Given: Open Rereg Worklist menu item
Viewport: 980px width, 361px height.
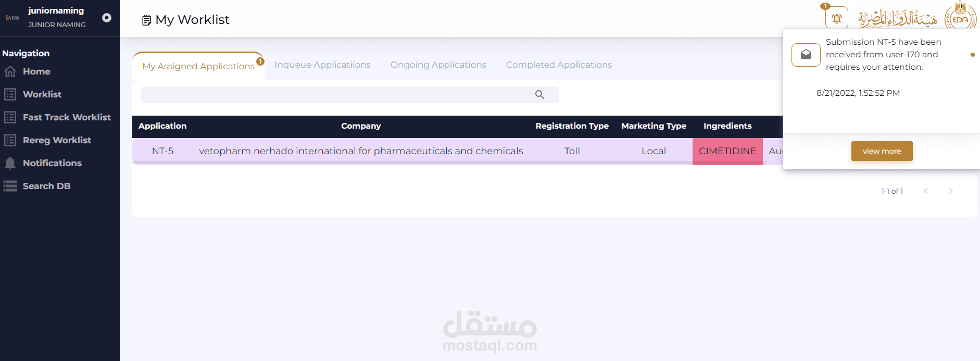Looking at the screenshot, I should (57, 140).
